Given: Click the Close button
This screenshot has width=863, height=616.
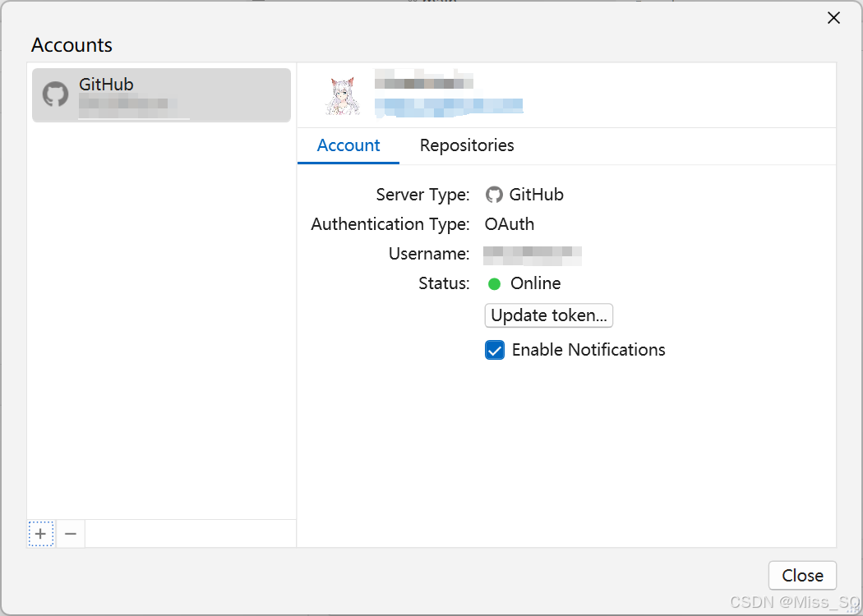Looking at the screenshot, I should click(x=802, y=575).
